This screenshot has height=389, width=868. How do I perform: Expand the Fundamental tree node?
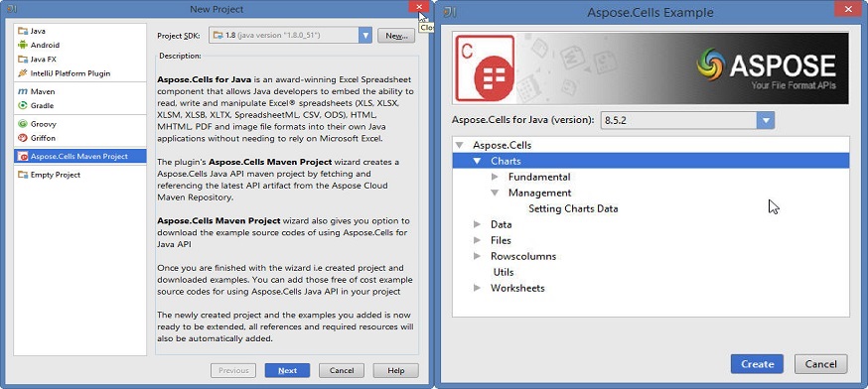[x=495, y=177]
